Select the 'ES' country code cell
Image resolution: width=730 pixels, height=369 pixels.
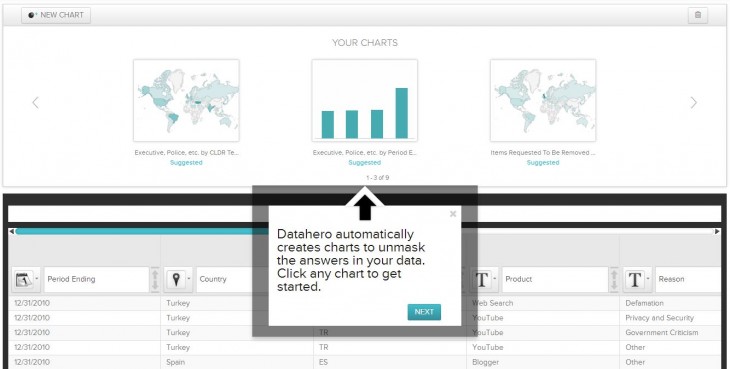coord(390,362)
